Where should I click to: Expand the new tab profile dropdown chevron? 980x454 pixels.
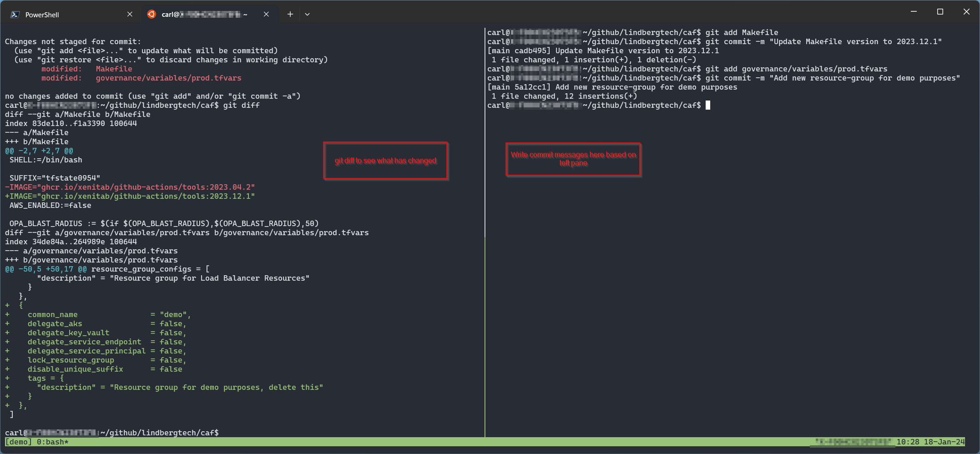[308, 14]
